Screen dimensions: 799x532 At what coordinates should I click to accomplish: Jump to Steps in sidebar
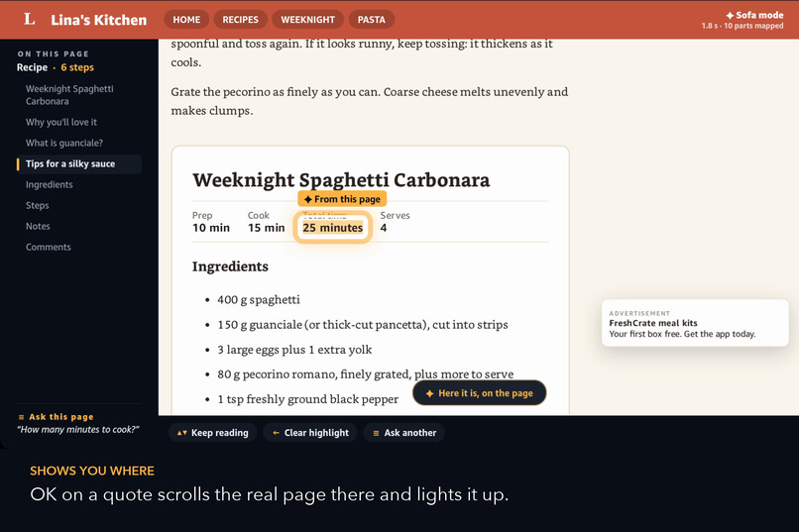click(x=38, y=206)
